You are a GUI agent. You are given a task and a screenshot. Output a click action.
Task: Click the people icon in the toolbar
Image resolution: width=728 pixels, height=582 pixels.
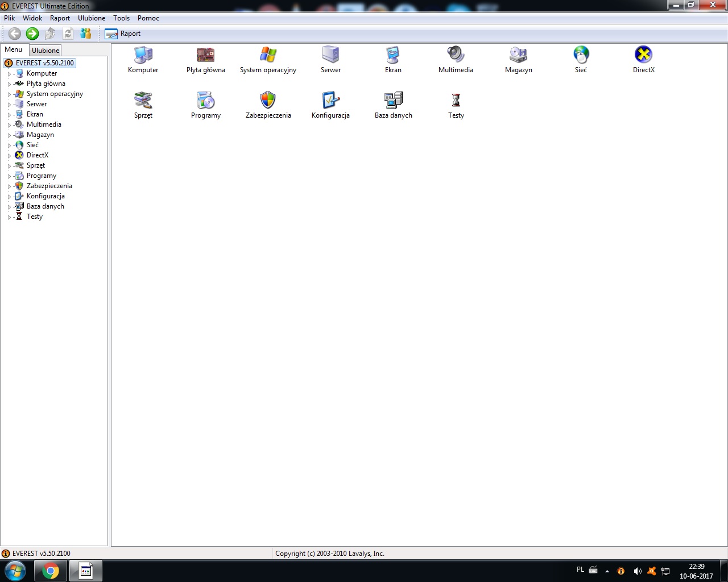[x=85, y=34]
